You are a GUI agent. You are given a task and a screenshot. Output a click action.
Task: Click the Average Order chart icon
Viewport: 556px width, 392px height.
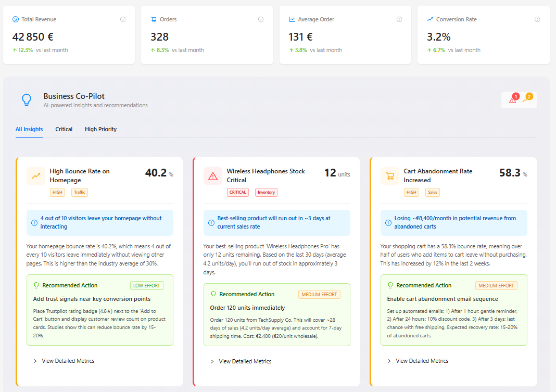292,19
